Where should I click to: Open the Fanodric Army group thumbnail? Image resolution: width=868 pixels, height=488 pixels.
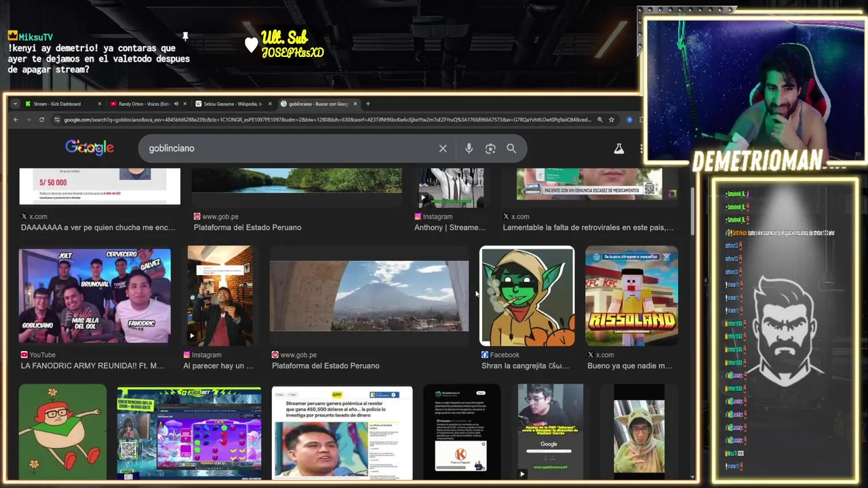[x=95, y=296]
